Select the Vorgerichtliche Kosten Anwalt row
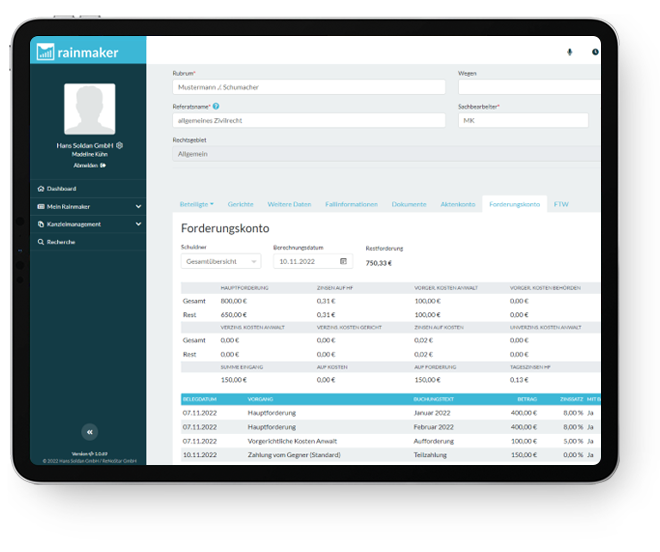660x552 pixels. pyautogui.click(x=391, y=441)
